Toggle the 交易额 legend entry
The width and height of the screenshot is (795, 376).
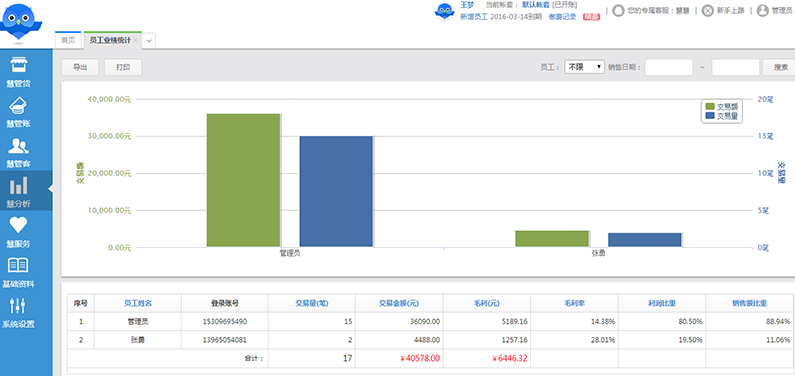pos(722,106)
